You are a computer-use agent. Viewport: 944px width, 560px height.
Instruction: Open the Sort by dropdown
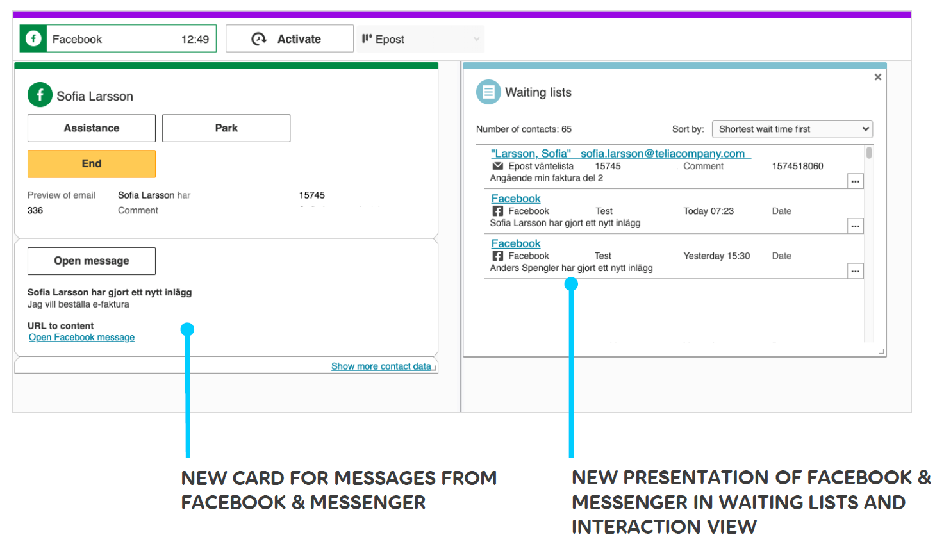click(x=792, y=129)
